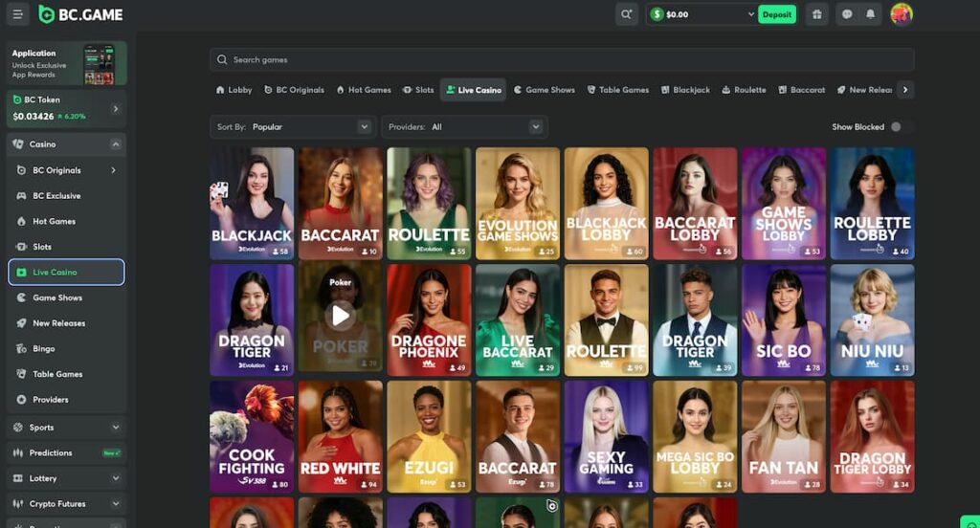Focus the Search games field
This screenshot has width=980, height=528.
pos(562,59)
